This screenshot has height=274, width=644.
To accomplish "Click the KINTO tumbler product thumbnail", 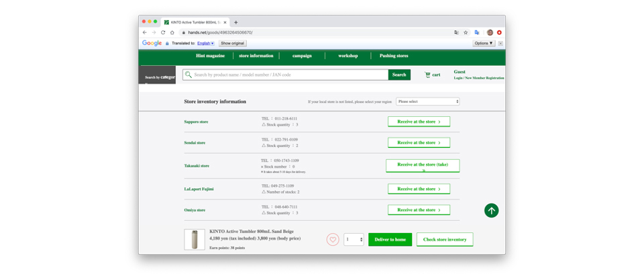I will pyautogui.click(x=195, y=240).
